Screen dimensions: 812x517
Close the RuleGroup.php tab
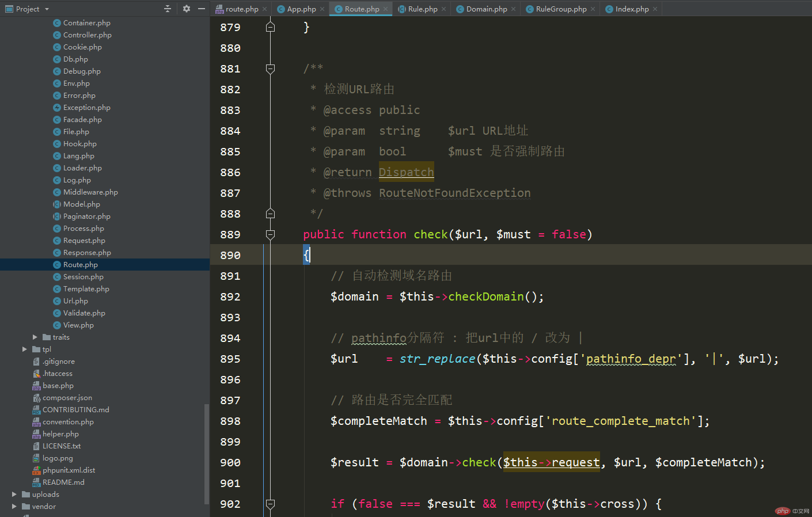593,9
